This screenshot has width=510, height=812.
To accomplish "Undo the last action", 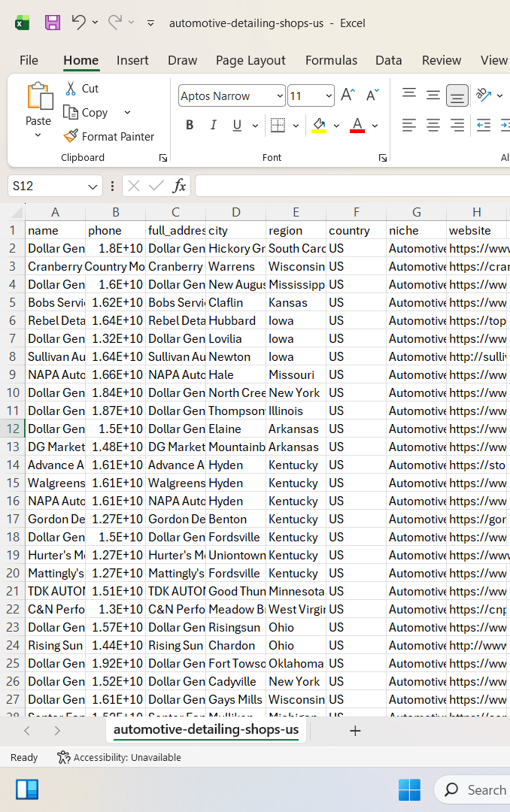I will click(78, 22).
